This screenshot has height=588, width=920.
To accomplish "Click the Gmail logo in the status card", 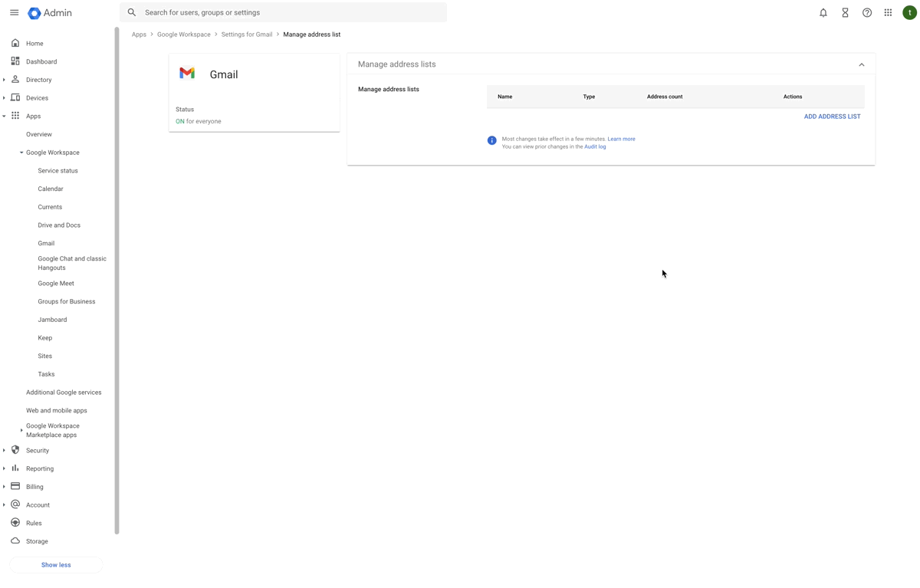I will click(x=186, y=72).
